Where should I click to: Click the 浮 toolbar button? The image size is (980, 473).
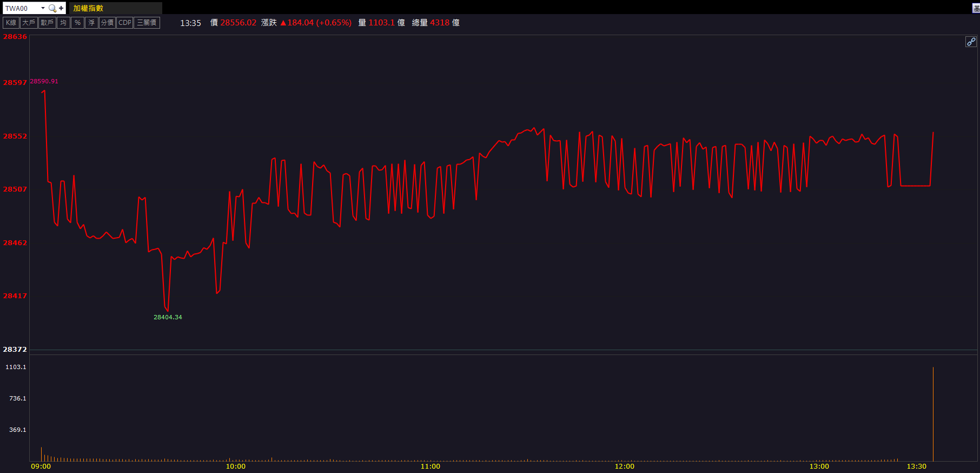[x=91, y=23]
